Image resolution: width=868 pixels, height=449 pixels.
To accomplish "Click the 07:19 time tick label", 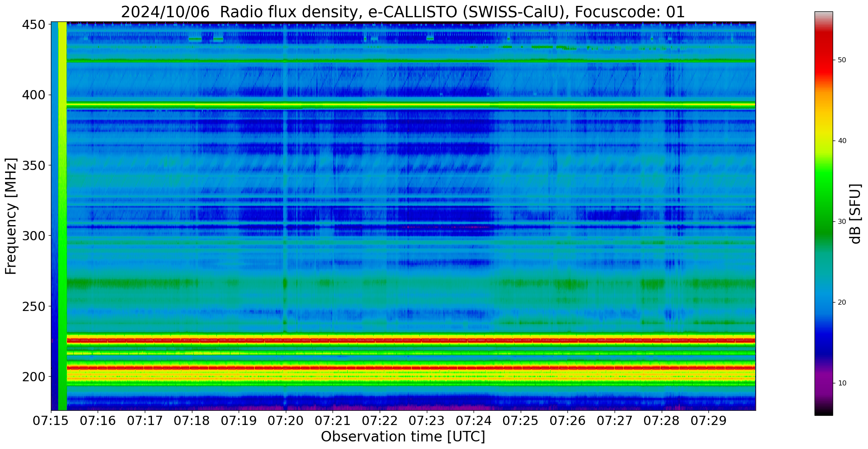I will click(x=239, y=421).
